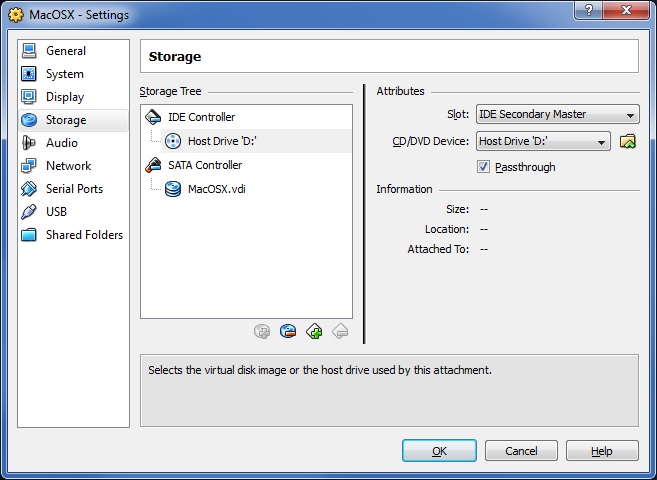Select the MacOSX.vdi entry in Storage Tree
This screenshot has height=480, width=657.
pos(216,189)
